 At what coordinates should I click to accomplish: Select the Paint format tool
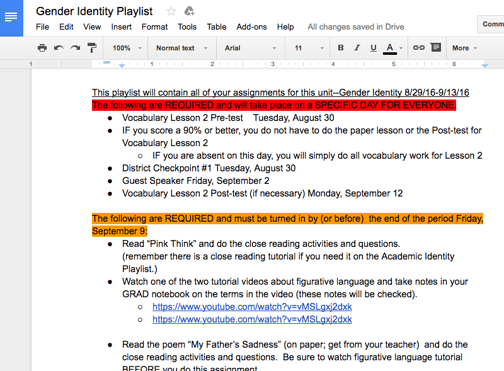[x=92, y=48]
